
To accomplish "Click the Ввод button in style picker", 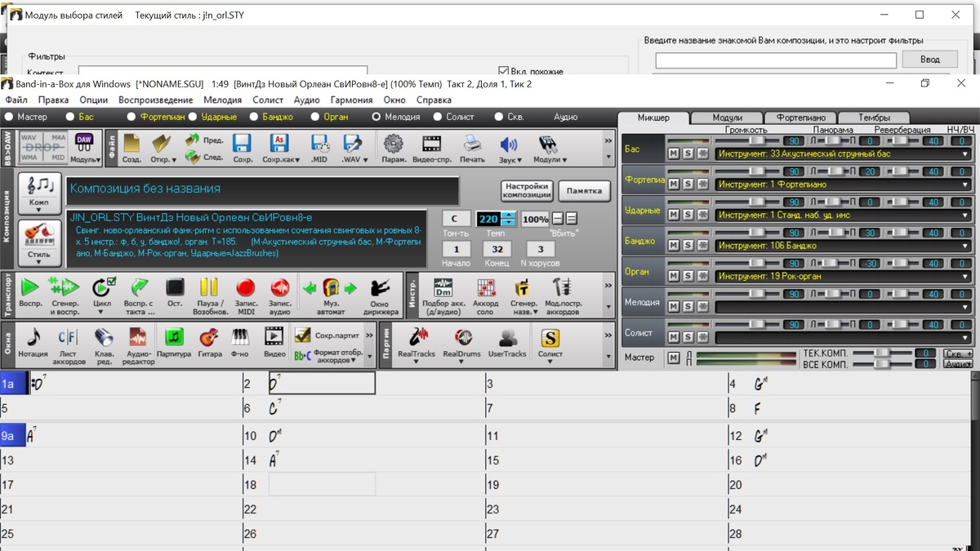I will 930,59.
